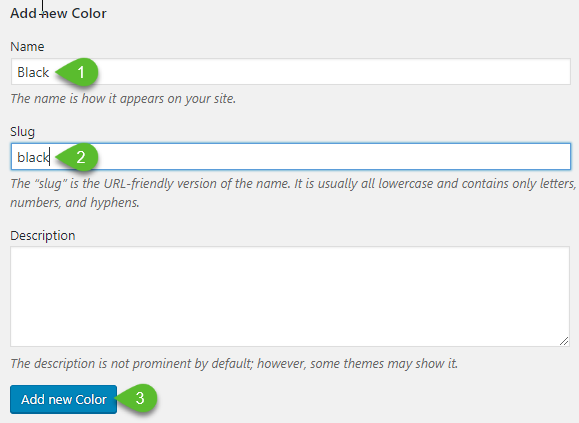
Task: Click the Name field label
Action: click(27, 47)
